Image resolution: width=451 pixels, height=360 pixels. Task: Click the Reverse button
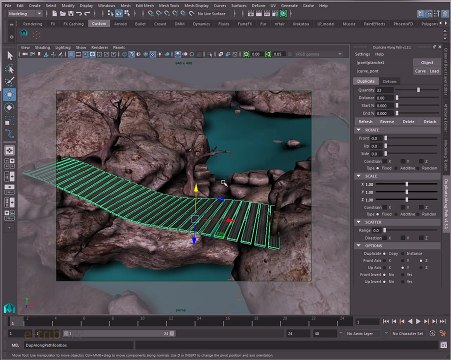[387, 121]
